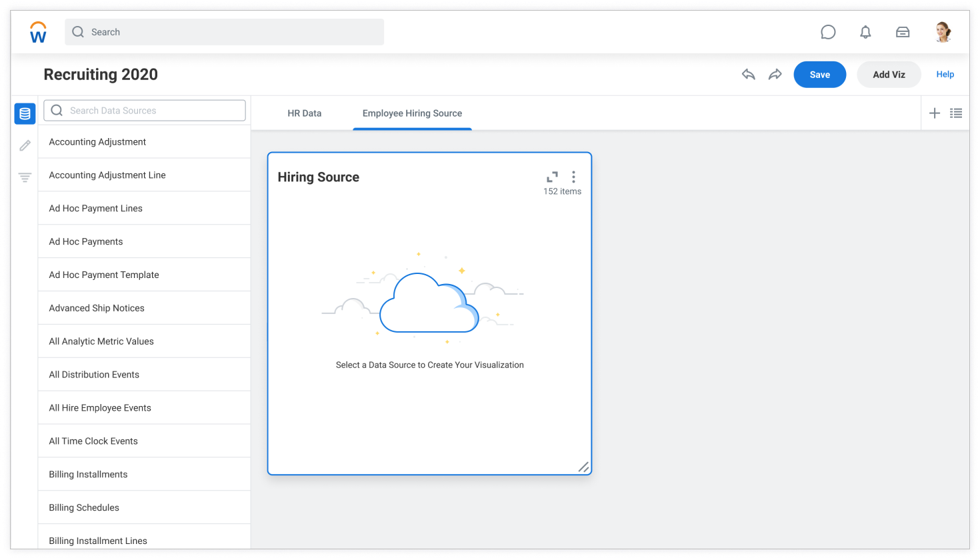Screen dimensions: 980x560
Task: Select Advanced Ship Notices
Action: (x=144, y=308)
